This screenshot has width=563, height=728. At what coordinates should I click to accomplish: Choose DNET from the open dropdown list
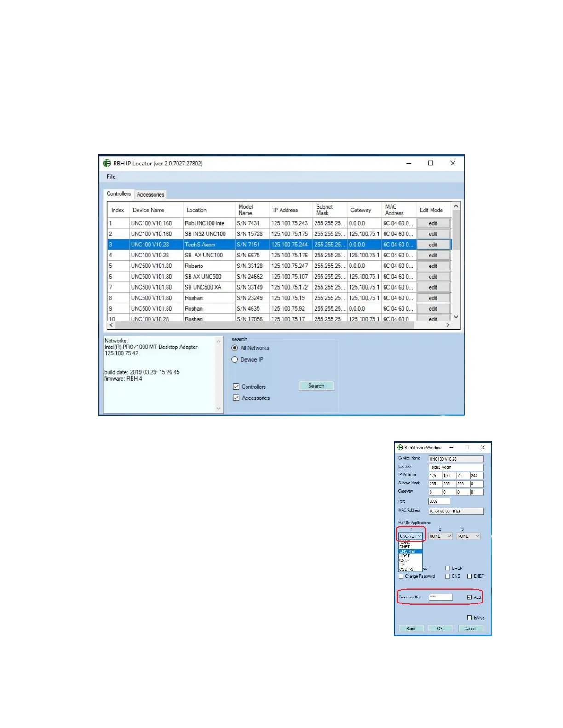point(410,547)
